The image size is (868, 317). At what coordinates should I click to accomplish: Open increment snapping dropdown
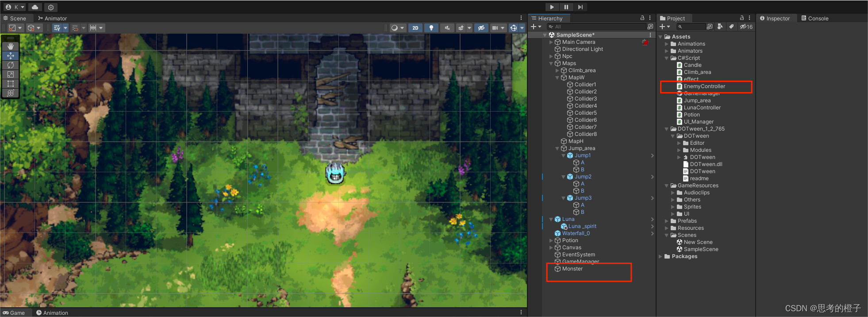click(x=96, y=28)
